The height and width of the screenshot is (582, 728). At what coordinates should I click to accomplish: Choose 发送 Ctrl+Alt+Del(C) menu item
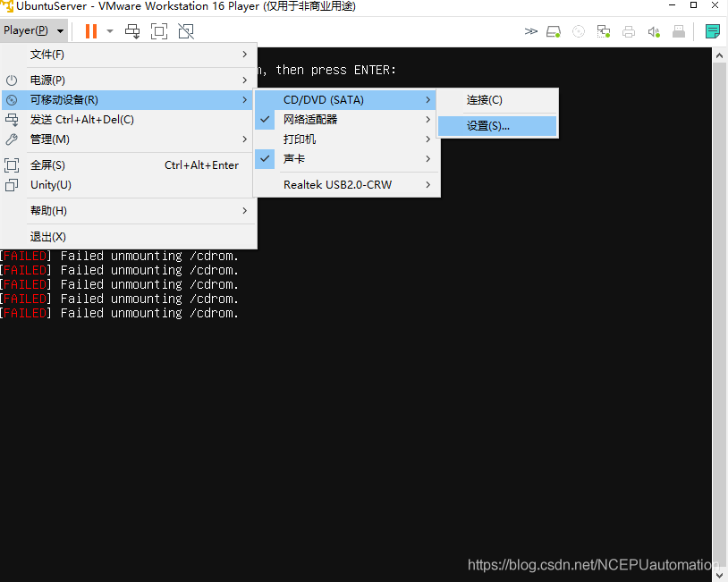129,120
